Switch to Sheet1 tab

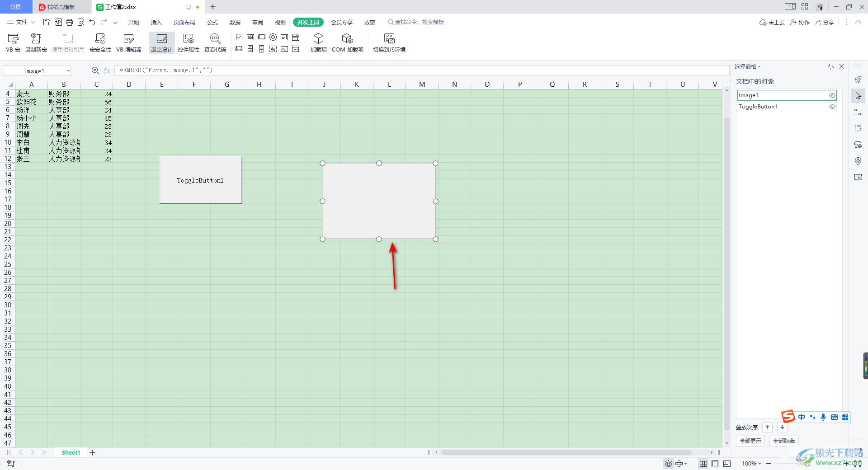coord(71,452)
